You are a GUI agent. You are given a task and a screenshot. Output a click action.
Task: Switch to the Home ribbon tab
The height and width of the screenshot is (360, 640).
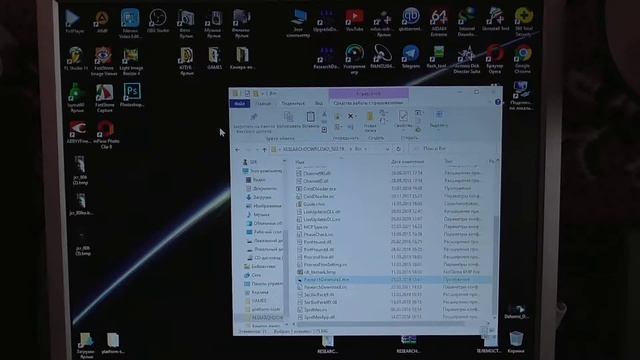click(263, 104)
